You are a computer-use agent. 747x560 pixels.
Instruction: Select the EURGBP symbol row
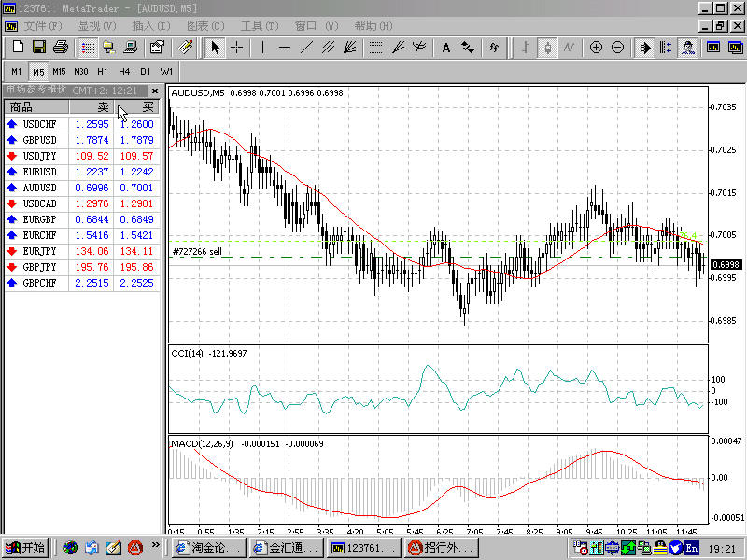(x=82, y=219)
